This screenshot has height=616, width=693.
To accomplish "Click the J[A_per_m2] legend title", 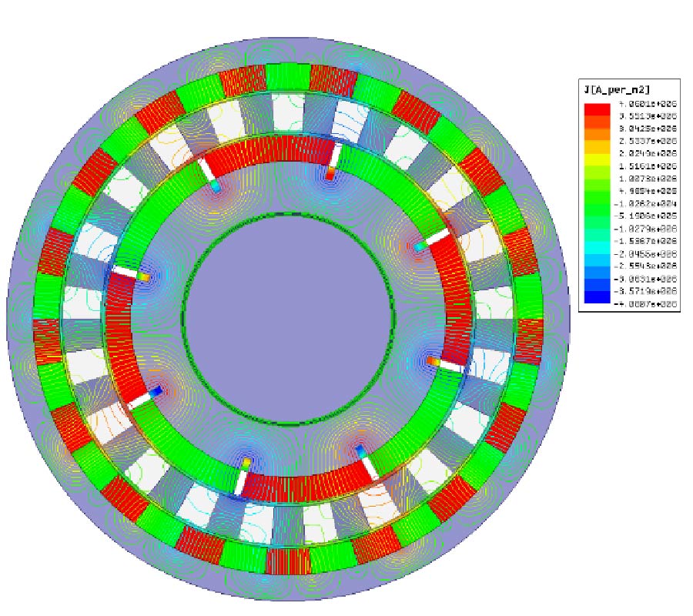I will point(614,91).
